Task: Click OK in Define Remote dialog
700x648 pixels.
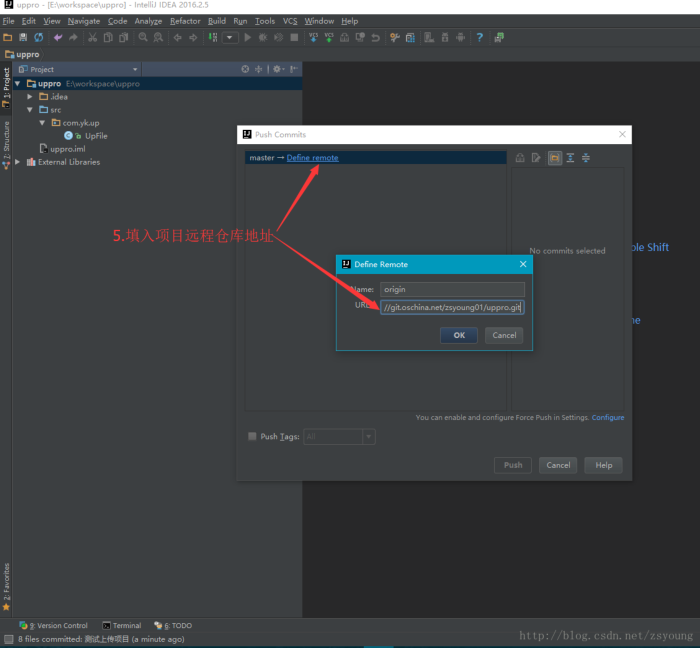Action: click(x=459, y=336)
